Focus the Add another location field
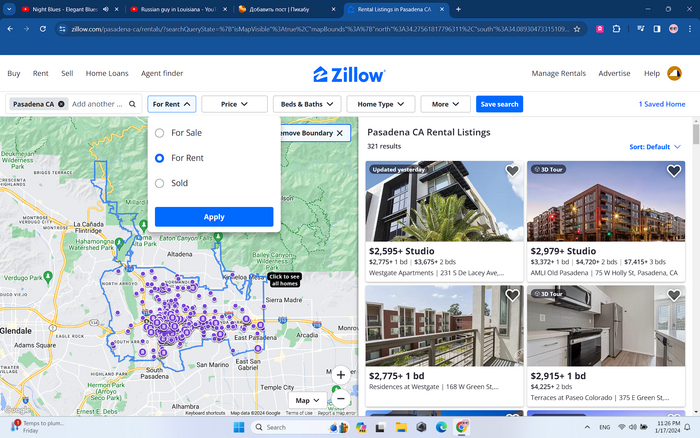This screenshot has width=700, height=438. 97,104
